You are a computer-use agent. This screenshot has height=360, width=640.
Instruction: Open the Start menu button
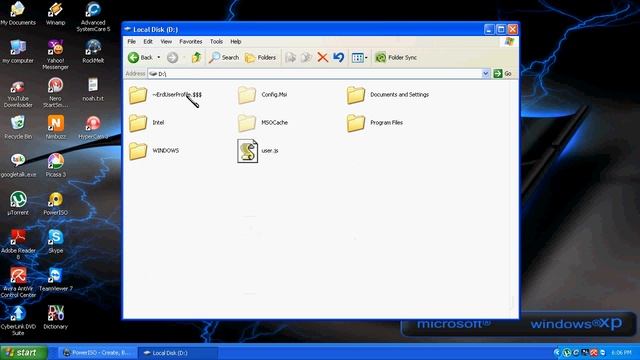click(x=24, y=353)
